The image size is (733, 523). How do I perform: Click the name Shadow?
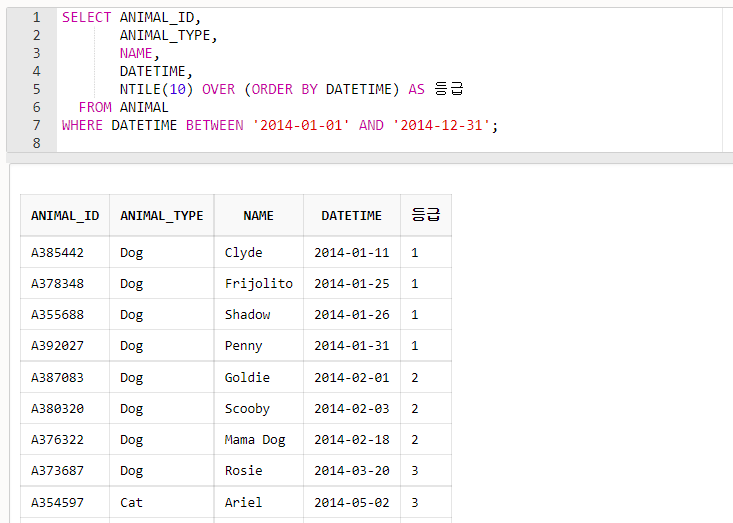[248, 315]
